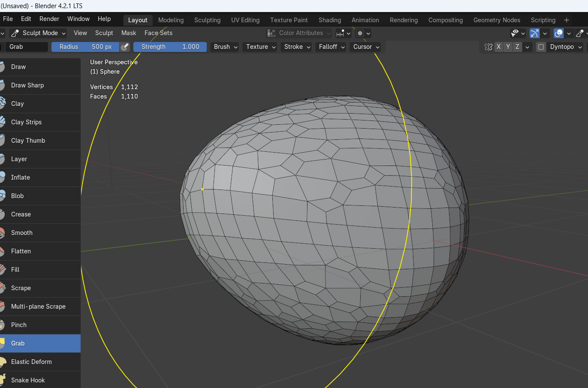The image size is (588, 388).
Task: Click the symmetry butterfly icon
Action: 488,47
